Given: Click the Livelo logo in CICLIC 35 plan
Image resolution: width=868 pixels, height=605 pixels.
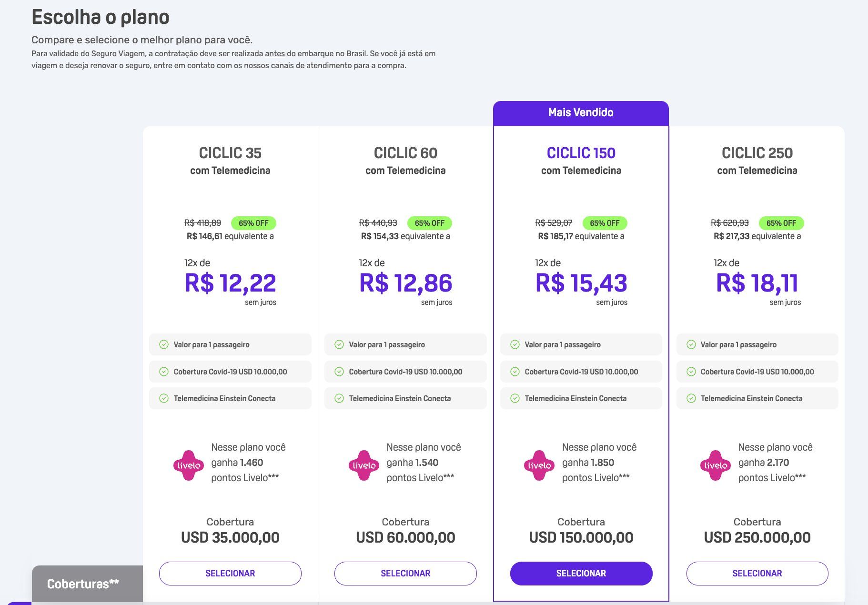Looking at the screenshot, I should click(189, 465).
